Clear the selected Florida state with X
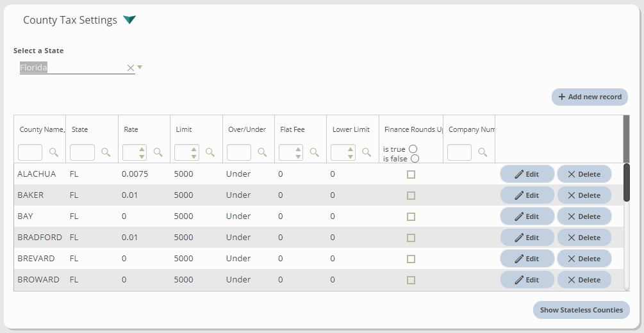The image size is (644, 333). coord(131,68)
